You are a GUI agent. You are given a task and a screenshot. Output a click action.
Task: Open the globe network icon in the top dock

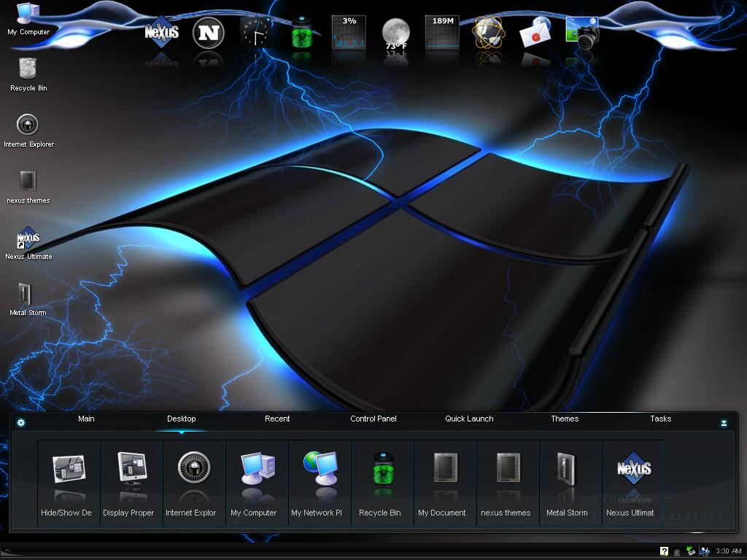tap(488, 32)
